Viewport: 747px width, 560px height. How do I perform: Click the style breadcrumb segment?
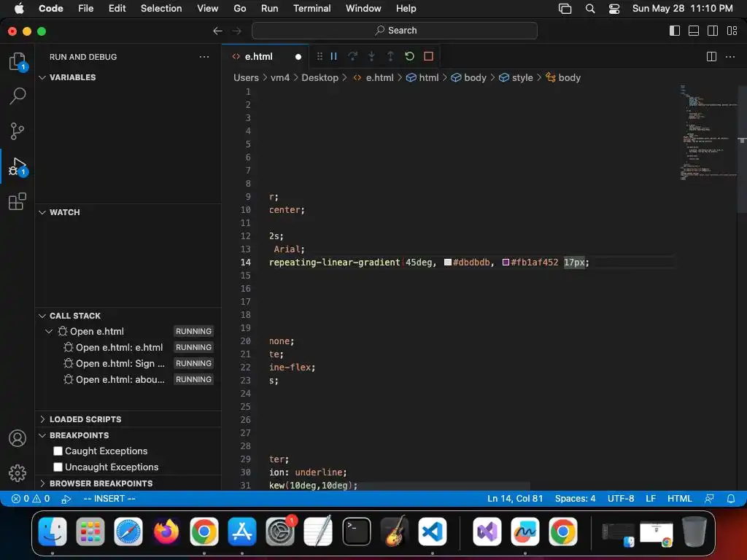coord(516,77)
